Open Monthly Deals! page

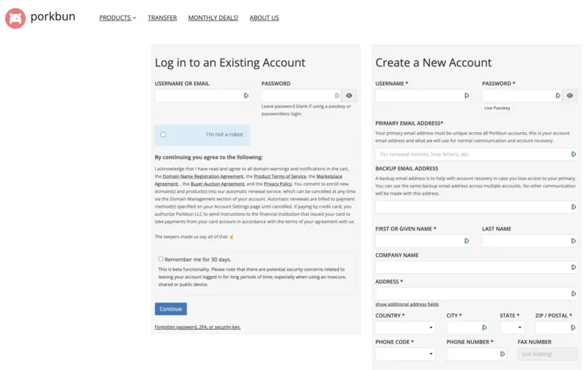coord(213,18)
